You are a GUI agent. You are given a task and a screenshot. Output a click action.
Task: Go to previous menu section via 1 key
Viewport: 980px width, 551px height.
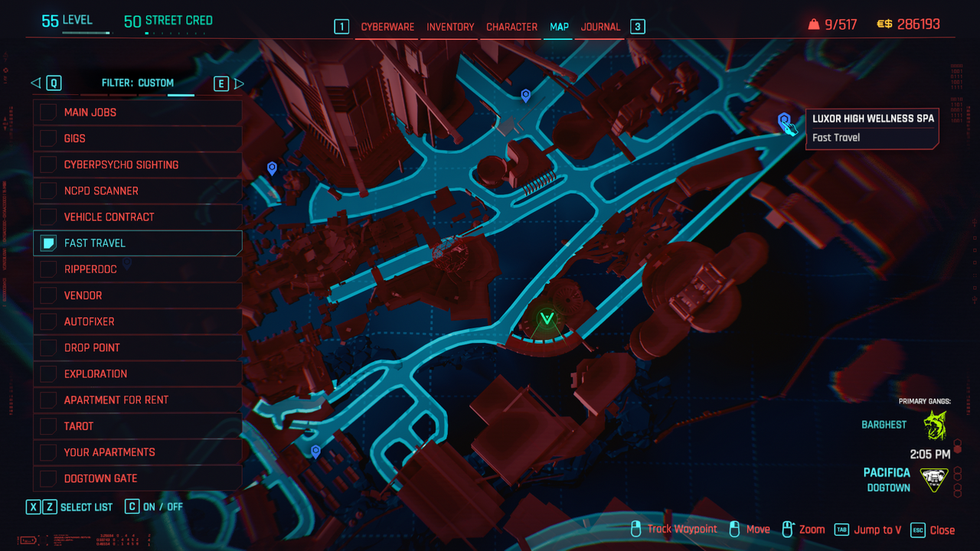[341, 27]
